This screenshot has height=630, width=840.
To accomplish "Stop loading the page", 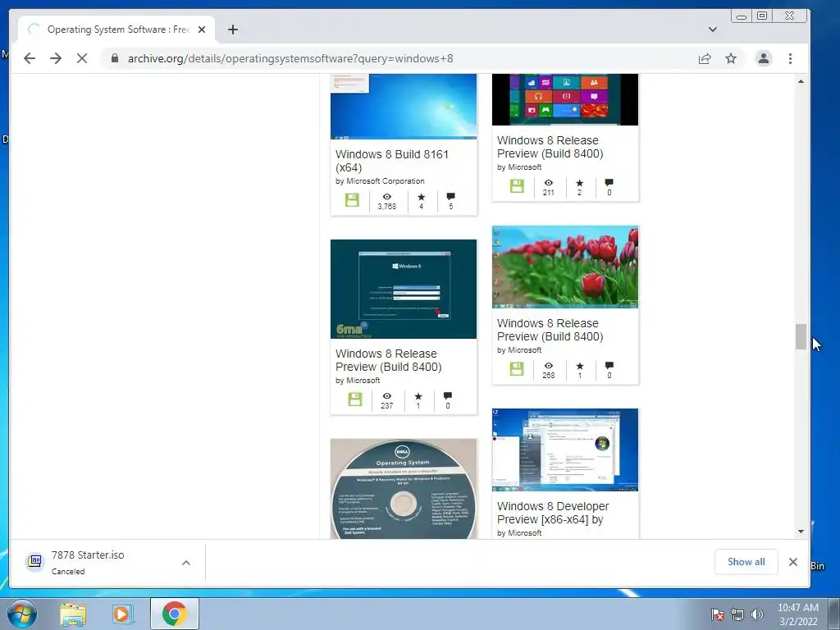I will click(82, 58).
